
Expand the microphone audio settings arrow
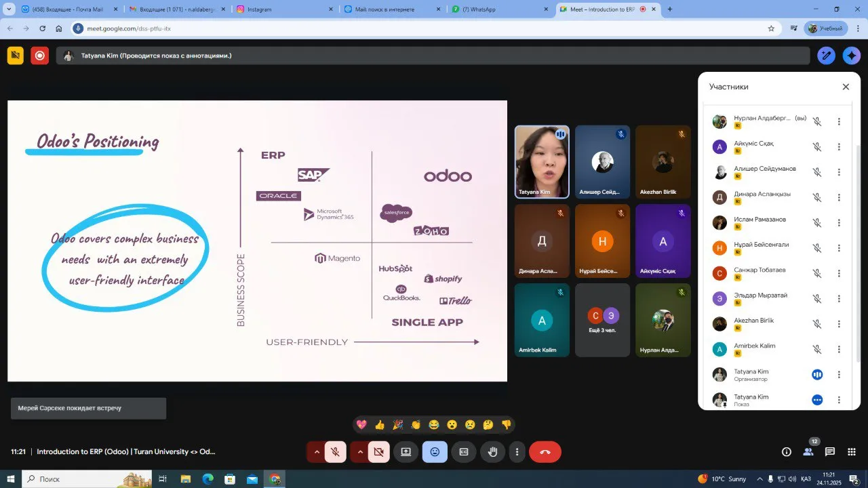pos(316,451)
